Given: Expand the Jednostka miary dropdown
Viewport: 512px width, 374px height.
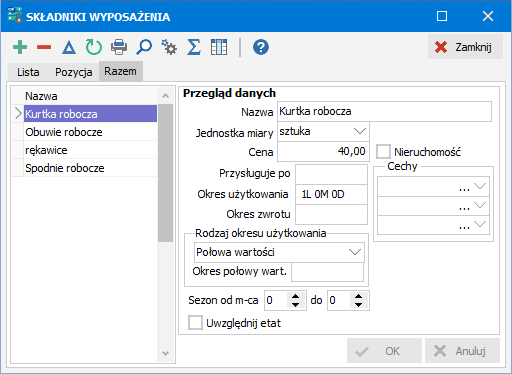Looking at the screenshot, I should click(x=360, y=131).
